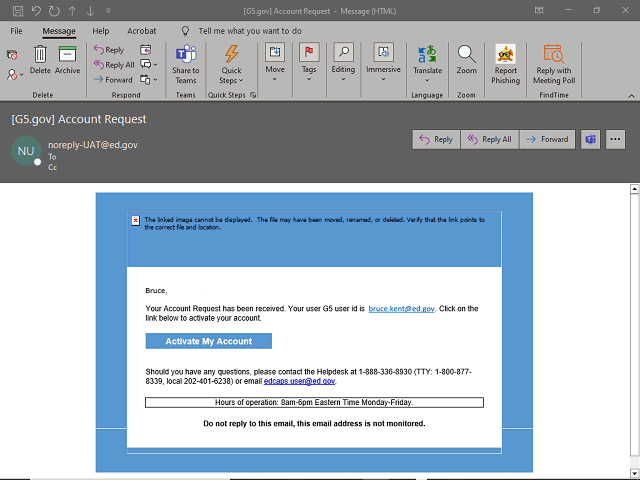This screenshot has height=480, width=640.
Task: Click Reply All in message header
Action: tap(489, 139)
